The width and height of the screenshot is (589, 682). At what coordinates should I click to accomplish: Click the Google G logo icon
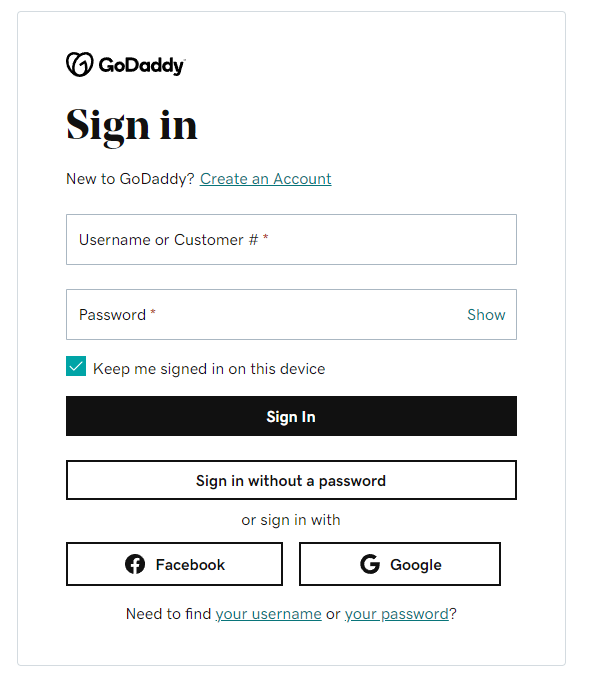(370, 564)
